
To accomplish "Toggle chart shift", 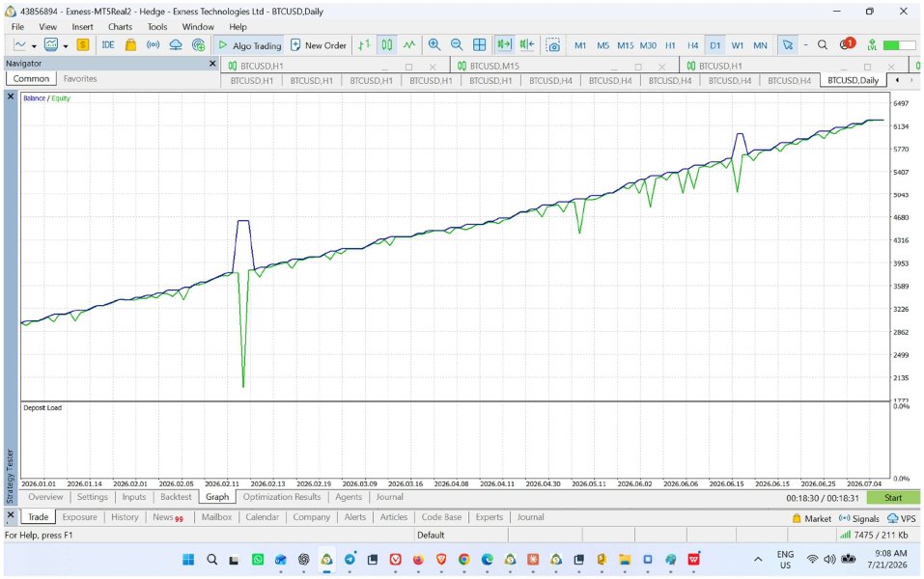I will click(x=527, y=44).
